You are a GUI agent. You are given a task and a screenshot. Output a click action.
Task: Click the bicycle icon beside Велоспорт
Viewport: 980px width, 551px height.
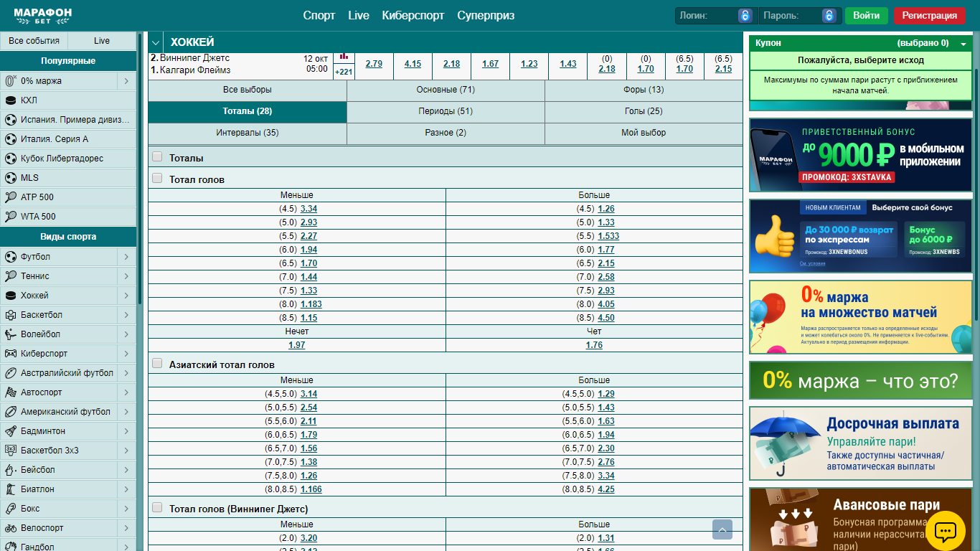tap(11, 528)
